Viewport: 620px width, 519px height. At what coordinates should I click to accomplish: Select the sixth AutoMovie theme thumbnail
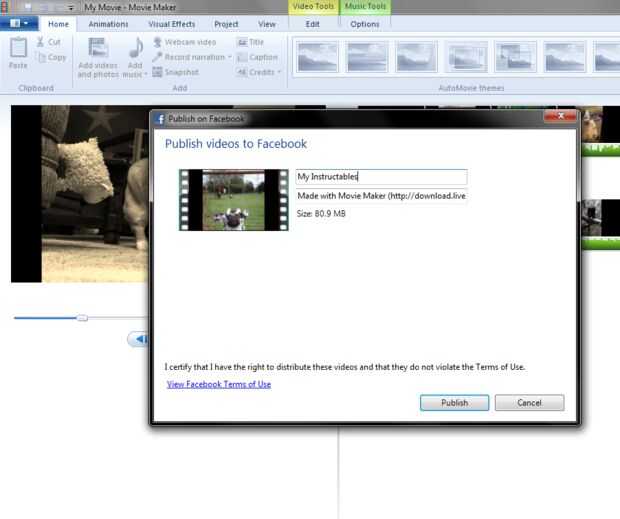pyautogui.click(x=565, y=57)
